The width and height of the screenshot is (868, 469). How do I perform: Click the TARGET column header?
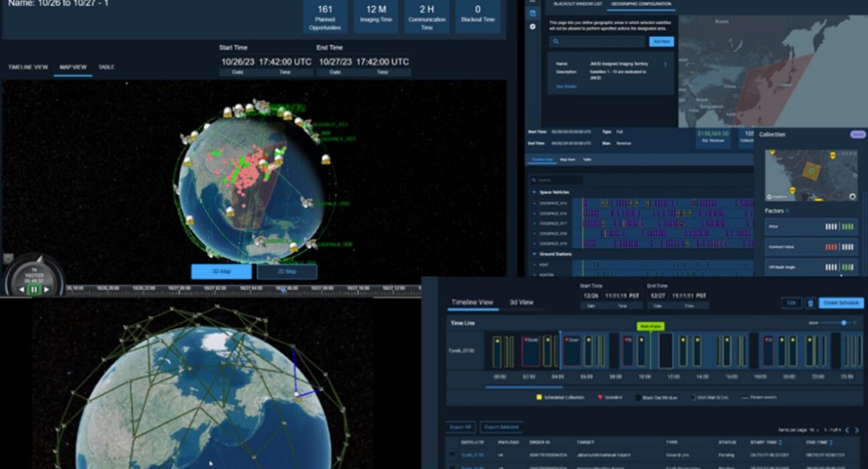point(585,442)
